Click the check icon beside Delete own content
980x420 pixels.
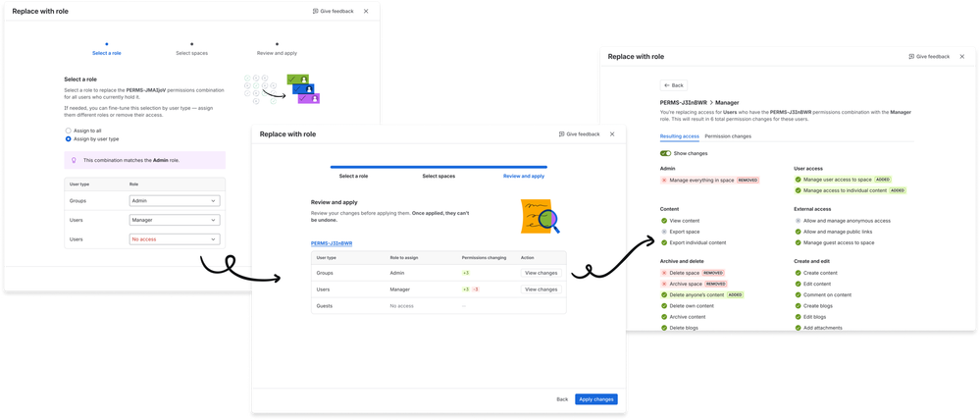click(x=664, y=305)
